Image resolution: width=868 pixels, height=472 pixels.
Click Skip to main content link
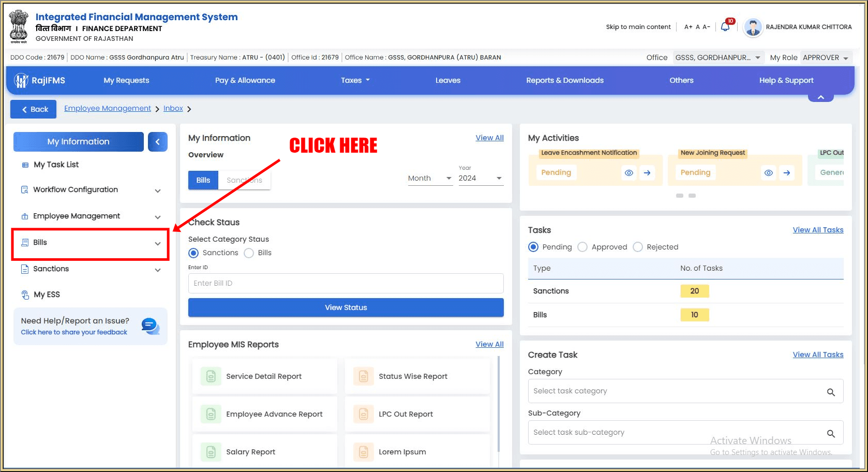(638, 27)
